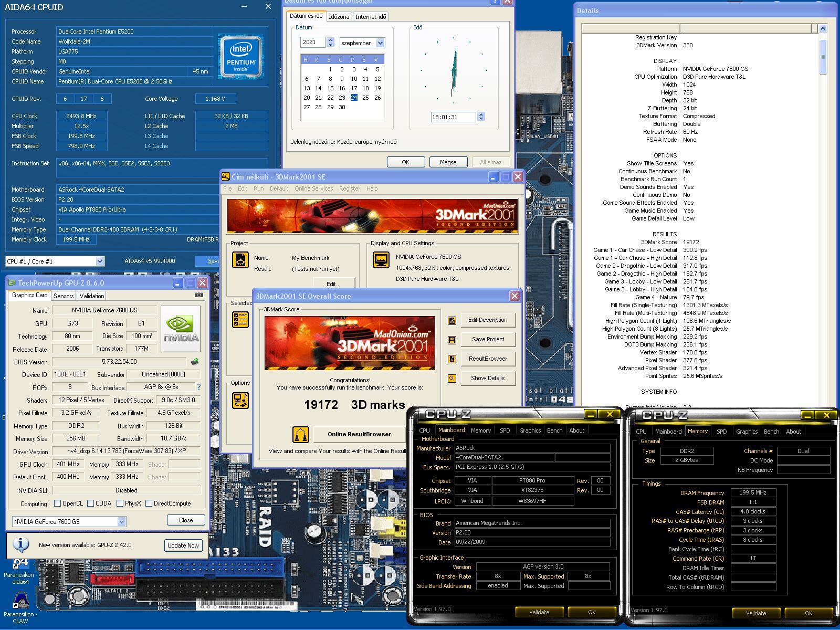The image size is (840, 630).
Task: Switch to the GPU-Z Sensors tab
Action: coord(64,296)
